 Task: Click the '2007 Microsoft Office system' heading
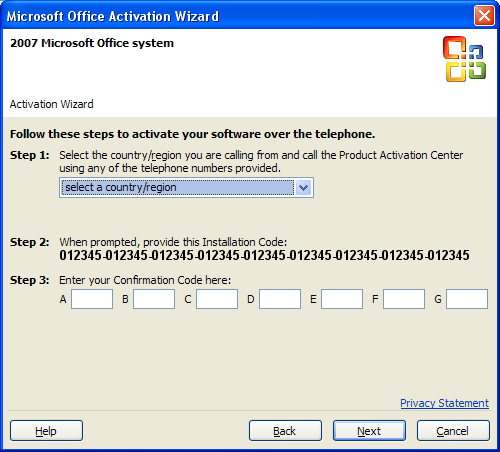coord(92,43)
